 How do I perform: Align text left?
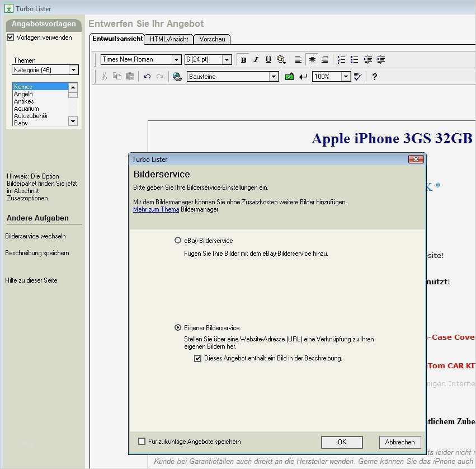299,60
